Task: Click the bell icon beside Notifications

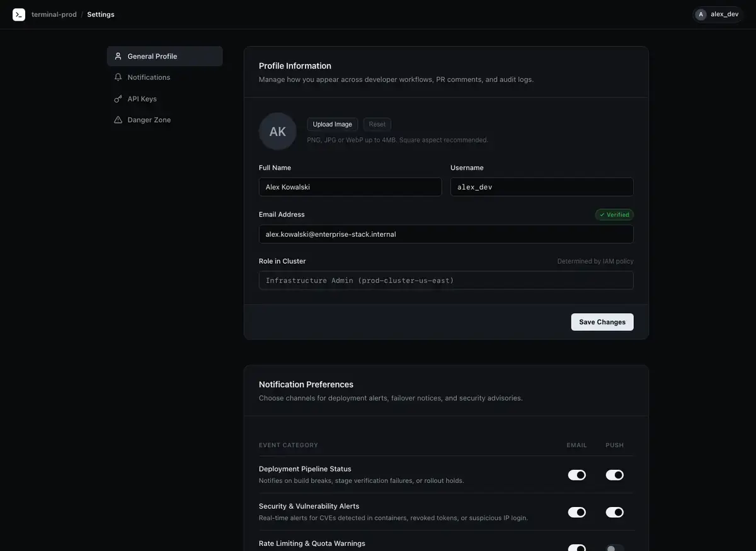Action: point(118,77)
